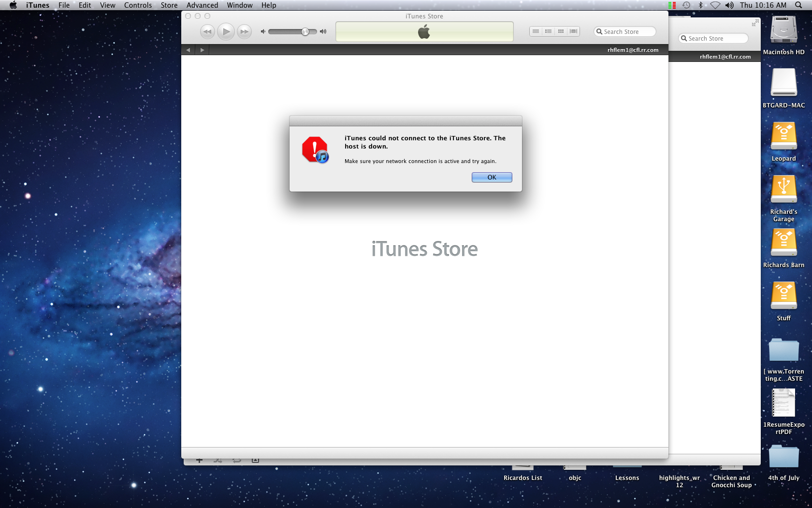Go back using the store back arrow
The image size is (812, 508).
[188, 50]
